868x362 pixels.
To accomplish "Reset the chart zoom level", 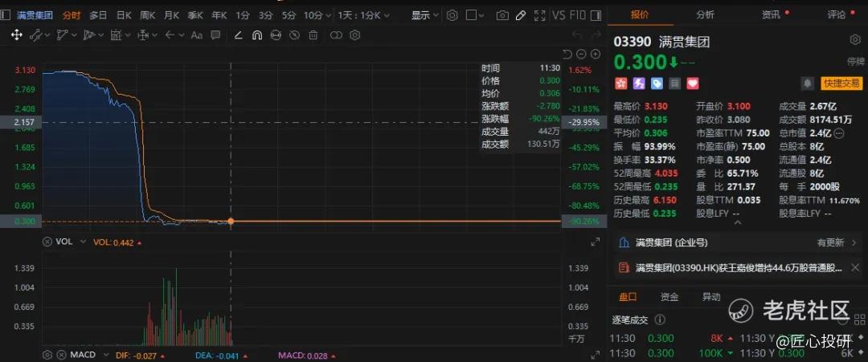I will [567, 54].
